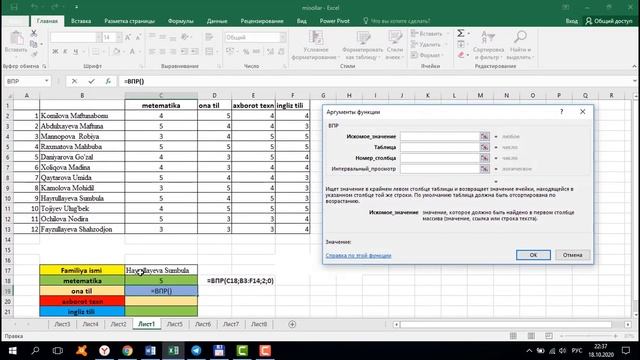Toggle center text alignment
This screenshot has height=360, width=640.
tap(162, 51)
